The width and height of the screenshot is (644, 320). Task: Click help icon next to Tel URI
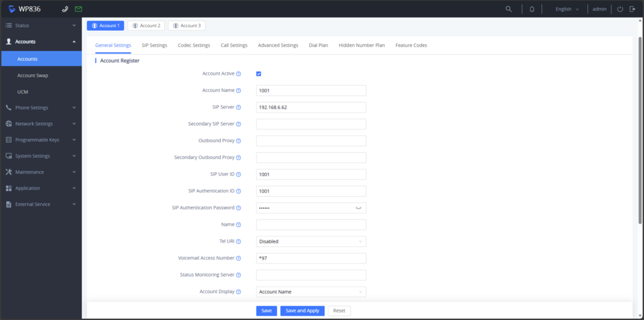click(x=238, y=241)
